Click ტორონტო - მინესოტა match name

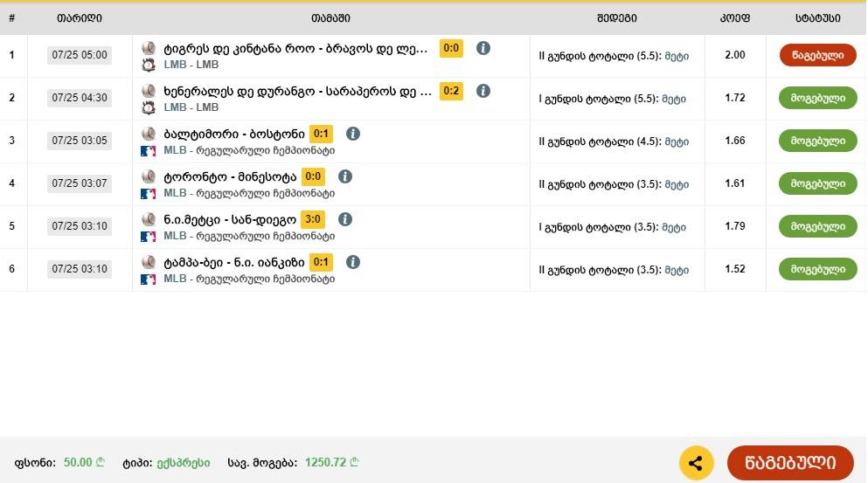click(230, 177)
